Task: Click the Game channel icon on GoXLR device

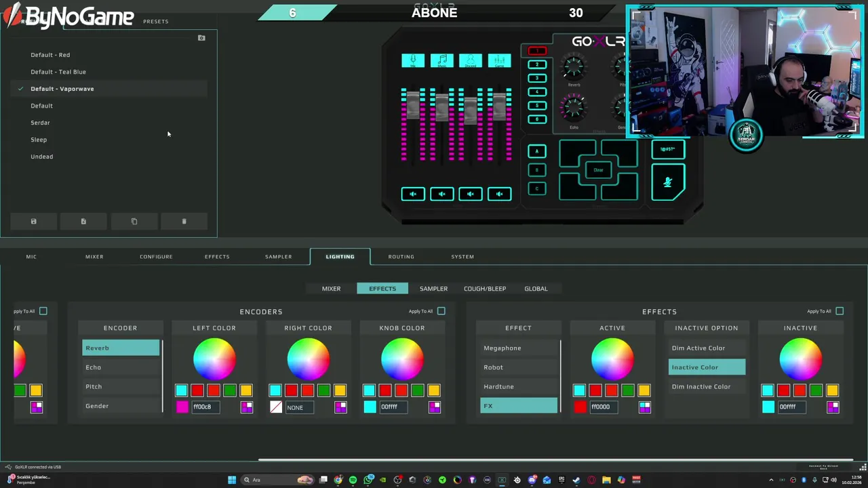Action: pos(499,61)
